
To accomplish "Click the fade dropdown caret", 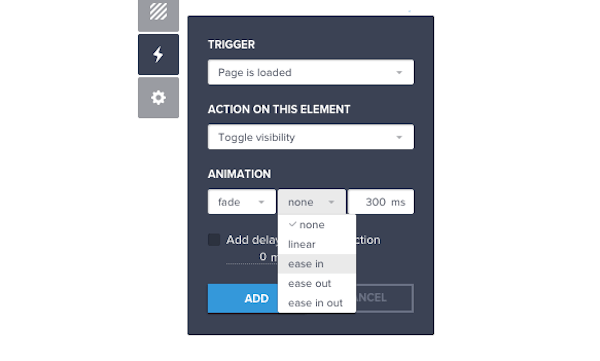I will point(261,202).
